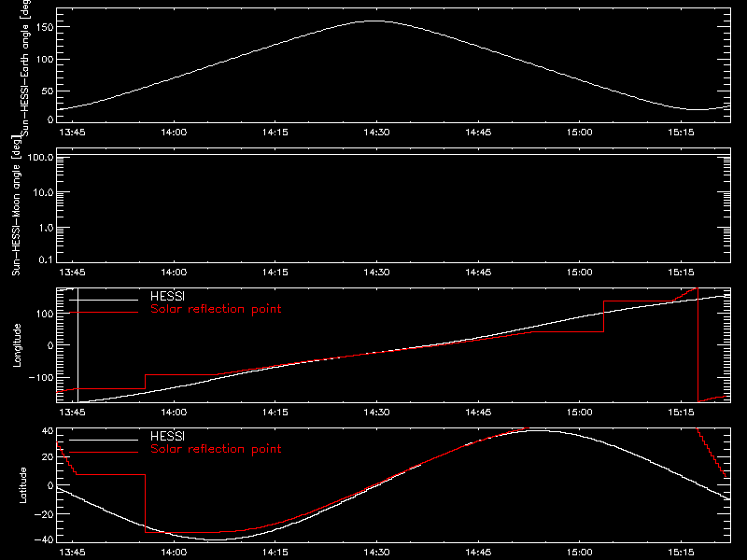Click the flat white Moon angle line
Image resolution: width=747 pixels, height=560 pixels.
tap(393, 155)
